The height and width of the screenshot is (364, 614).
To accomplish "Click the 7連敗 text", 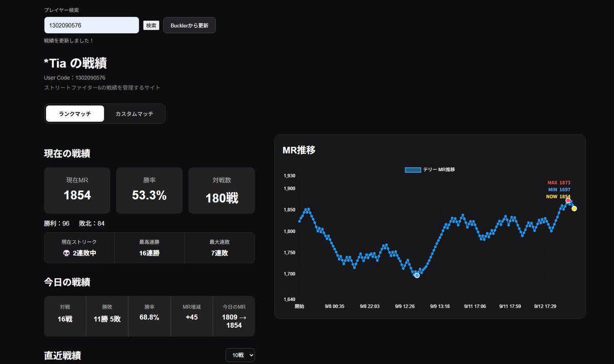I will tap(219, 253).
